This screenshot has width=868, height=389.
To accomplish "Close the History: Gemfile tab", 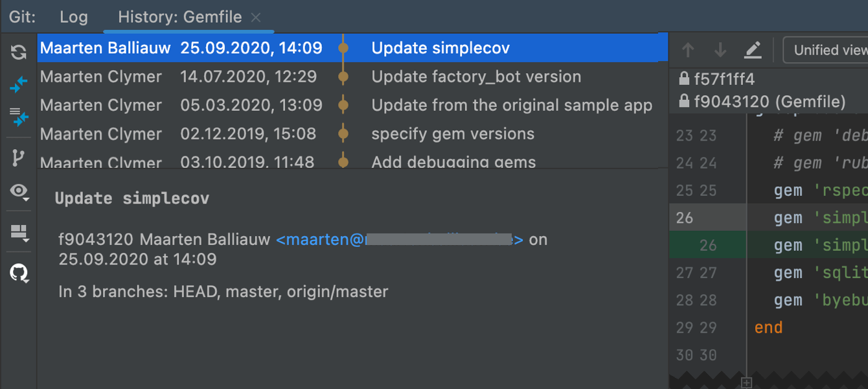I will [x=256, y=18].
